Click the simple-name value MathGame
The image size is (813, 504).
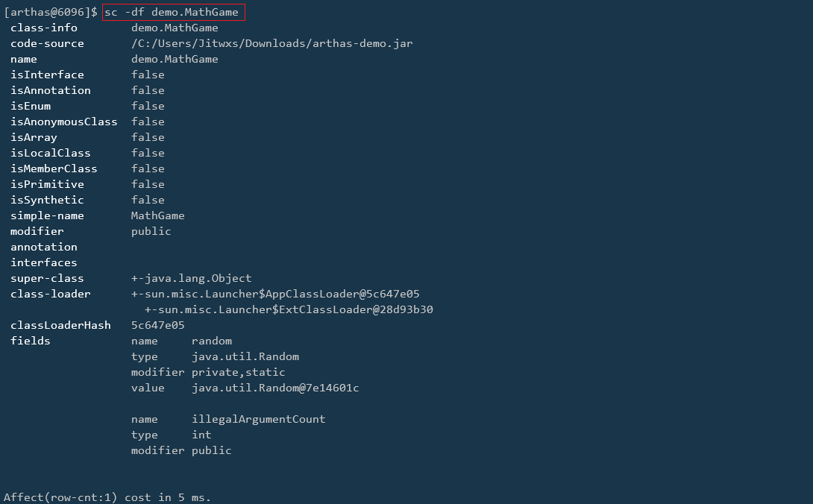coord(157,215)
